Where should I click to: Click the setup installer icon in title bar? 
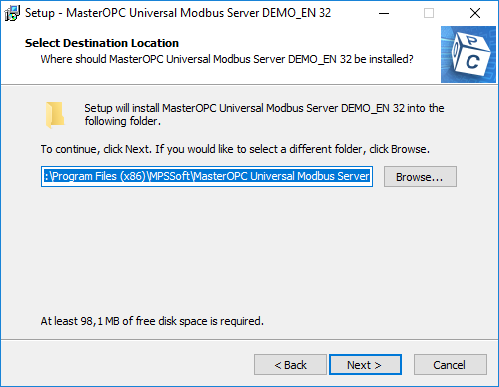12,13
